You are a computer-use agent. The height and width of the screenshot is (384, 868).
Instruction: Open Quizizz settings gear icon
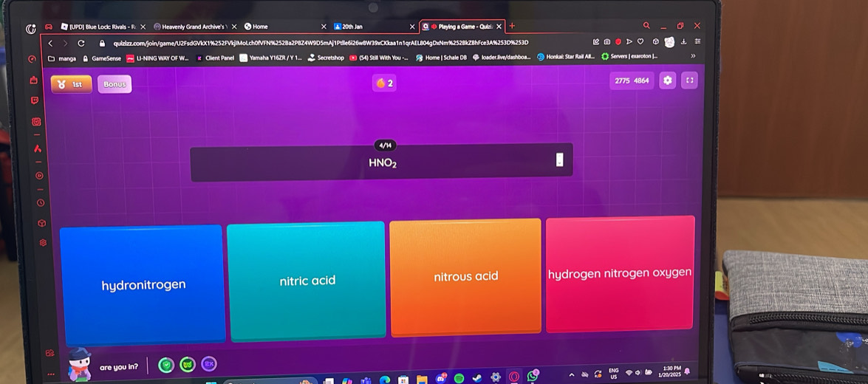point(669,80)
